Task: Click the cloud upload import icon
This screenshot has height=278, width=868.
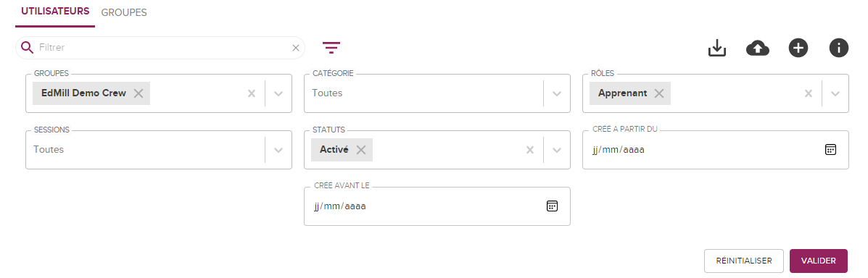Action: pyautogui.click(x=758, y=48)
